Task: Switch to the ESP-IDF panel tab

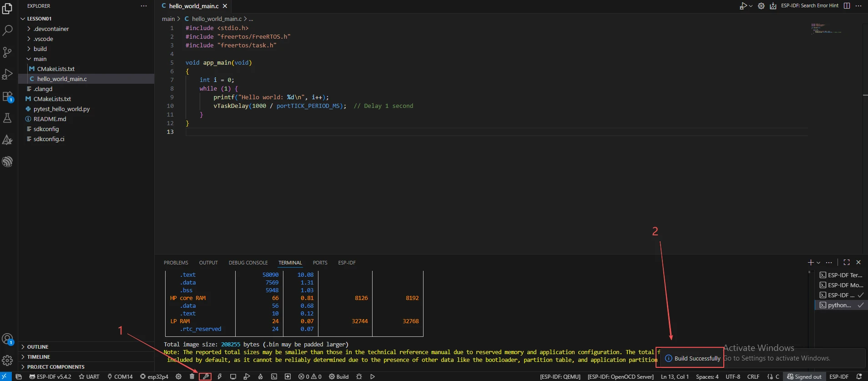Action: point(347,263)
